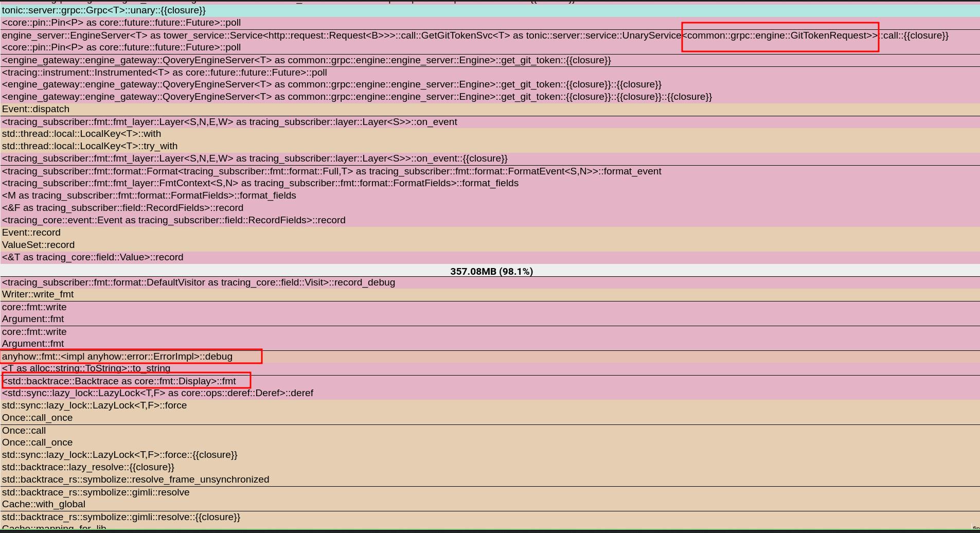Screen dimensions: 980x533
Task: Select the LazyLock force::{{closure}} frame
Action: tap(490, 455)
